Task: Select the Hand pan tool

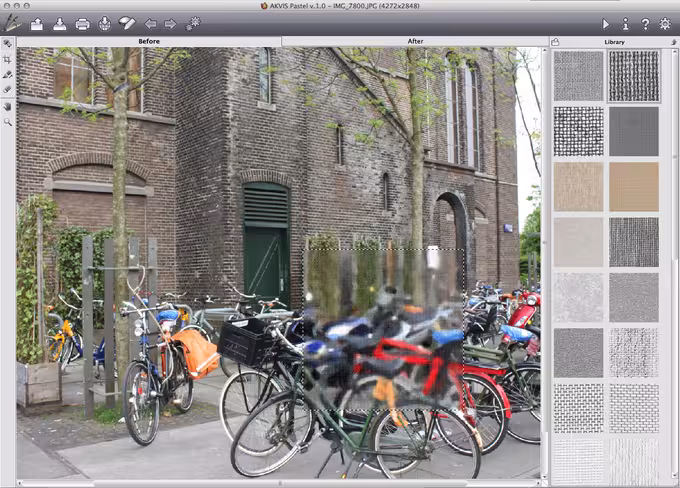Action: (7, 106)
